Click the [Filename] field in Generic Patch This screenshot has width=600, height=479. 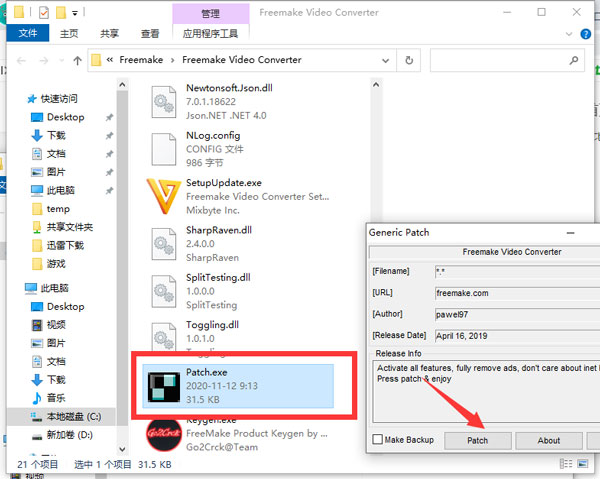pos(517,272)
